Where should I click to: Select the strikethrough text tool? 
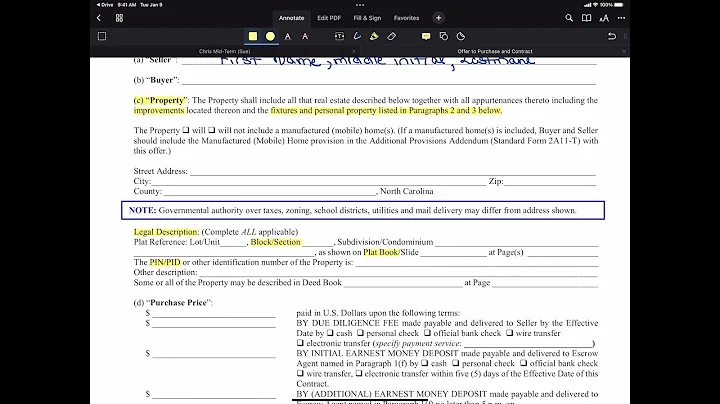(x=305, y=36)
